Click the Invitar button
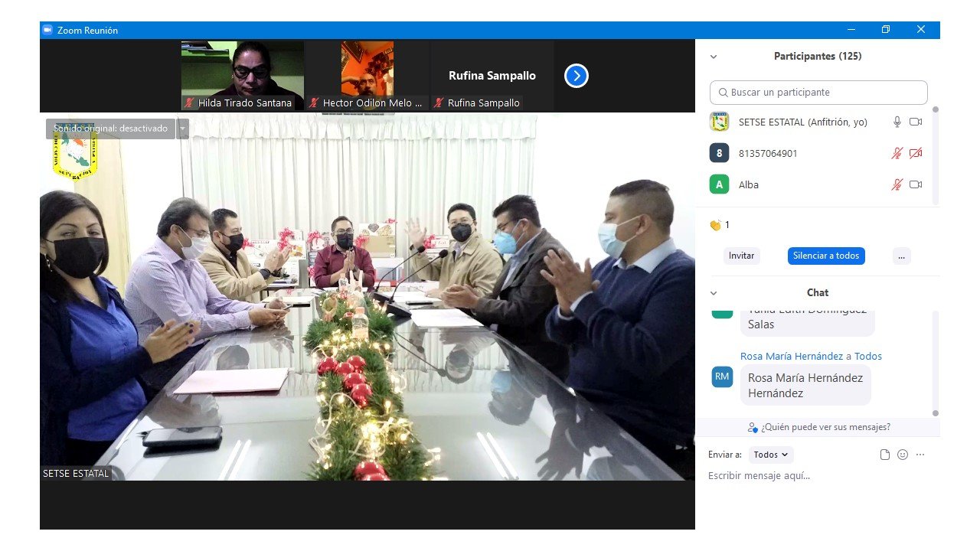Viewport: 980px width, 551px height. [741, 256]
